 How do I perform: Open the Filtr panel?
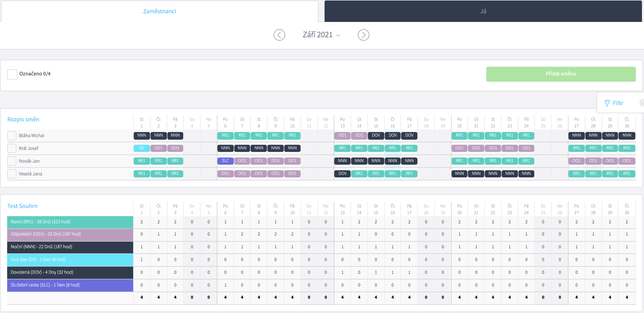618,103
